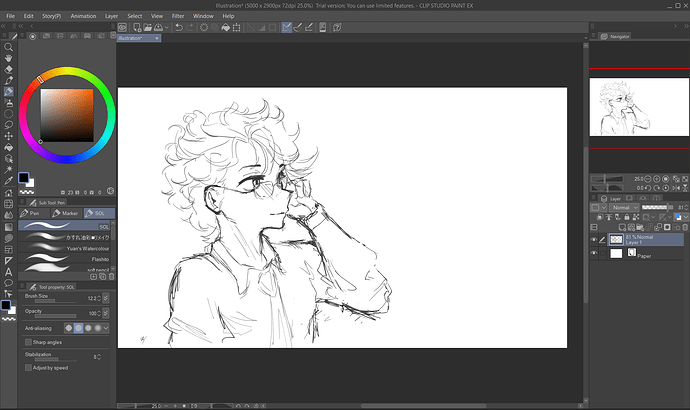Screen dimensions: 690x410
Task: Expand the Anti-aliasing options dropdown arrow
Action: 106,328
